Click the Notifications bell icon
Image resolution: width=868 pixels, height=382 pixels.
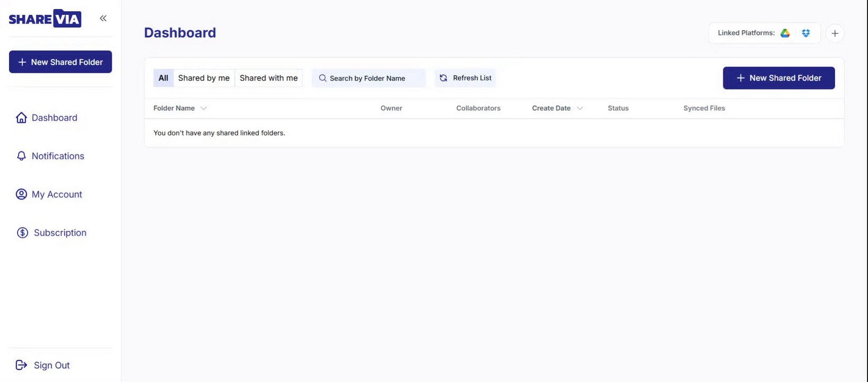(21, 156)
